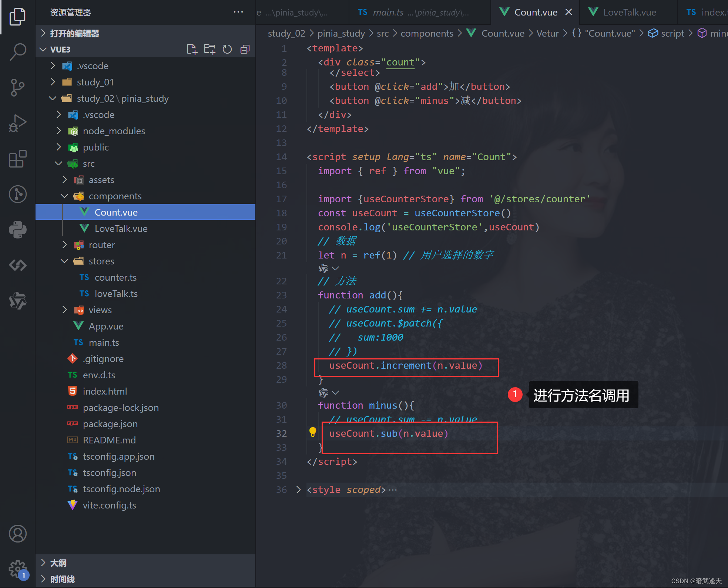Click the Vetur breadcrumb segment
The image size is (728, 588).
[547, 33]
